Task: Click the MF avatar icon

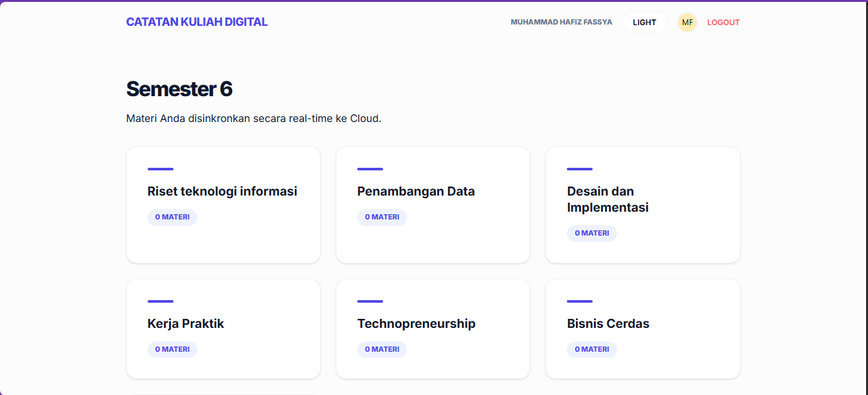Action: (687, 22)
